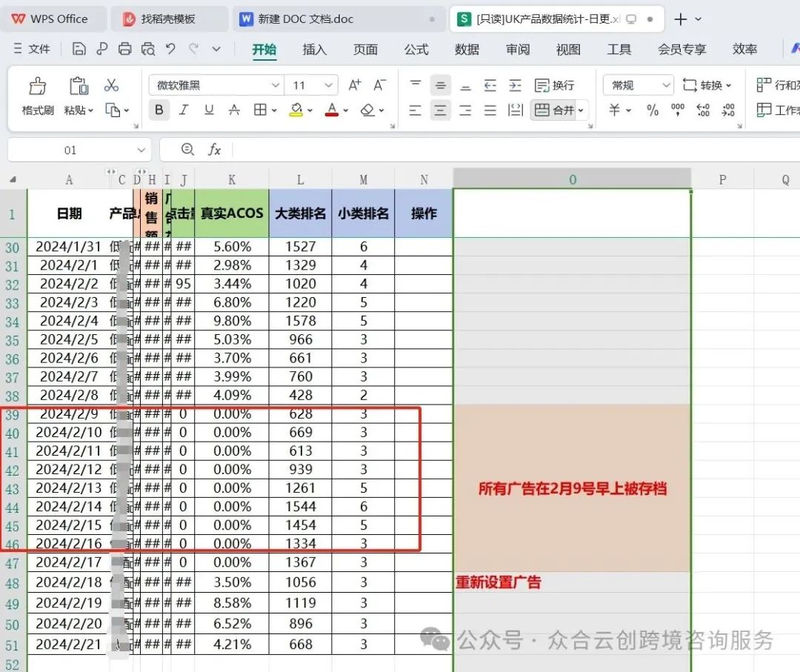
Task: Align text to vertical middle
Action: (x=440, y=85)
